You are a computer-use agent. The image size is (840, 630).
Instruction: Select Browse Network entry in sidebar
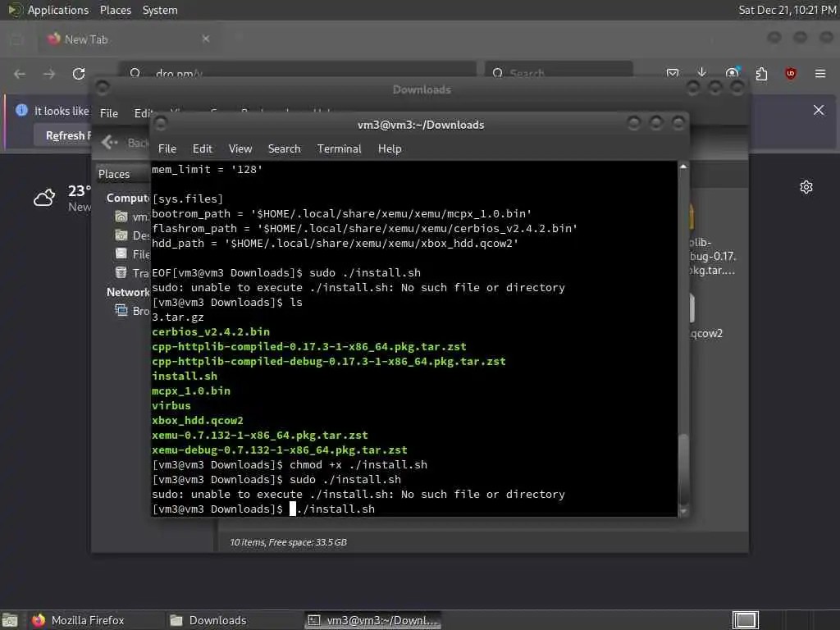click(132, 311)
